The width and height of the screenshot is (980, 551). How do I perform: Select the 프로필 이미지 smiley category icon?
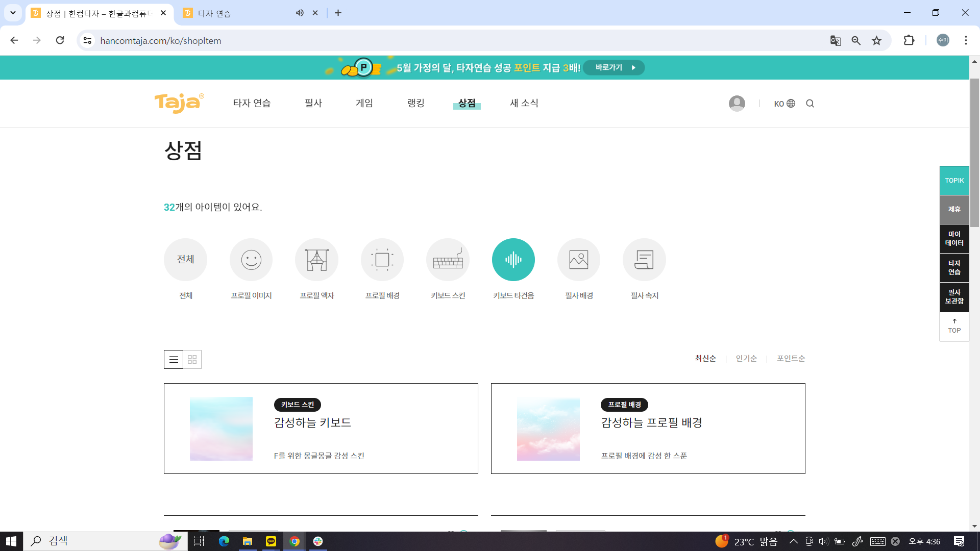coord(251,260)
